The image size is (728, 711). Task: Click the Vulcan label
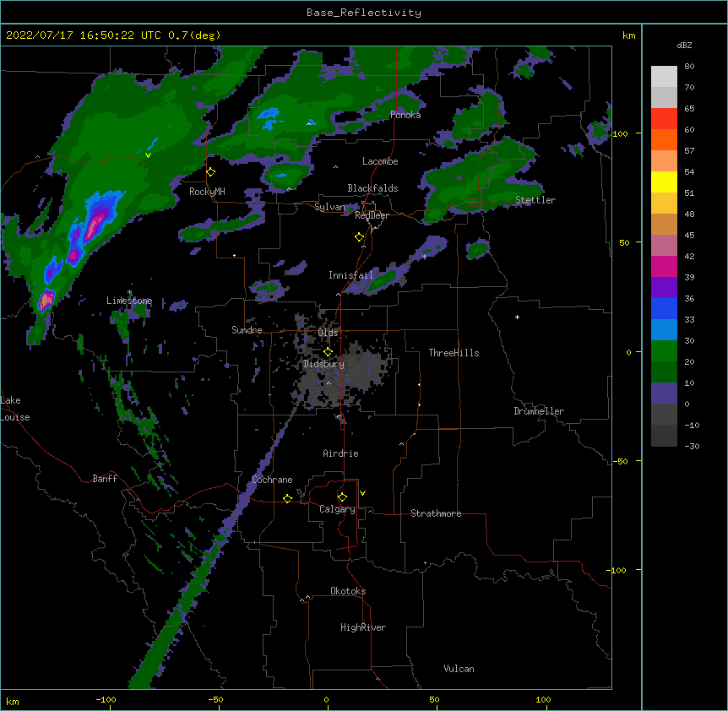coord(459,669)
